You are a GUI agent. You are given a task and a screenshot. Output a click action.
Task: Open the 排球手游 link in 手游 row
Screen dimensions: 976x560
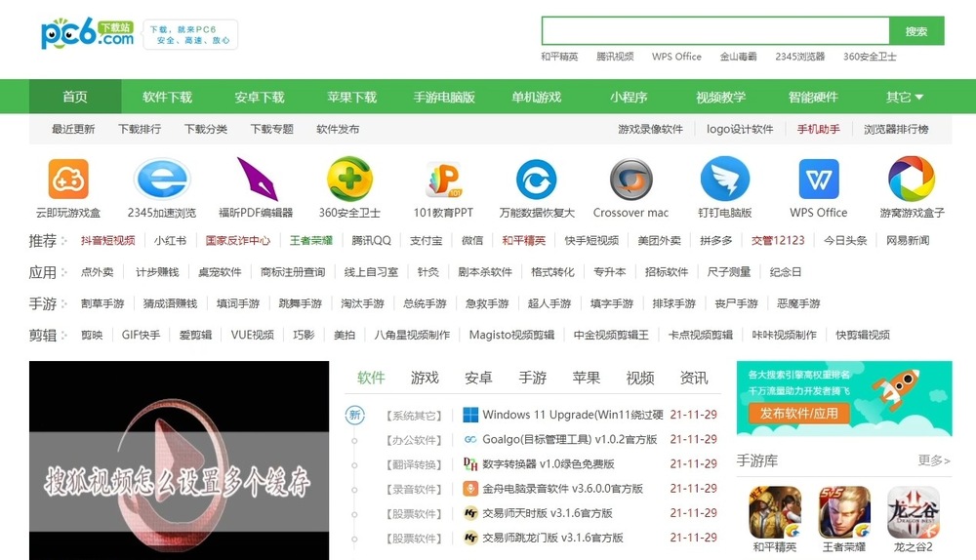click(x=674, y=303)
